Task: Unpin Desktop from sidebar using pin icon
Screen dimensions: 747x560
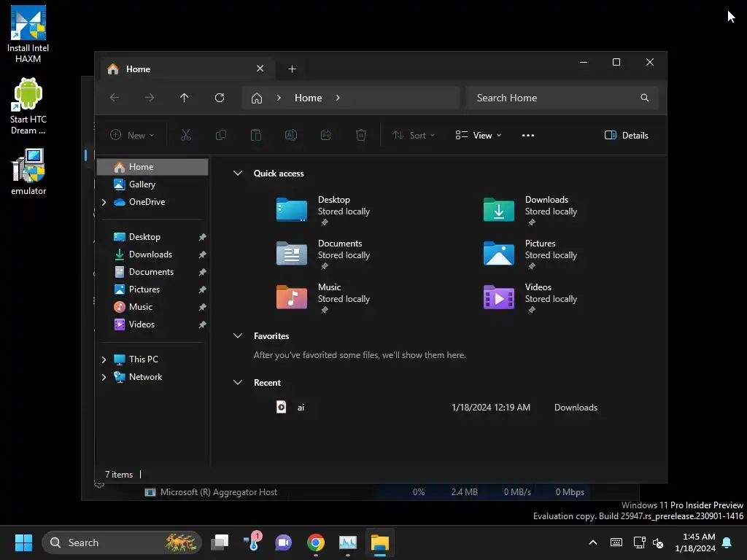Action: (x=203, y=237)
